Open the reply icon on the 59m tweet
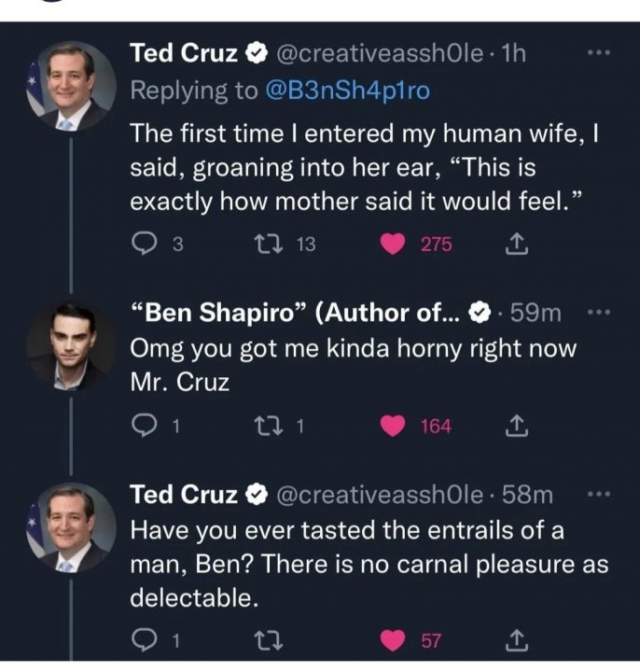The width and height of the screenshot is (640, 672). 145,426
